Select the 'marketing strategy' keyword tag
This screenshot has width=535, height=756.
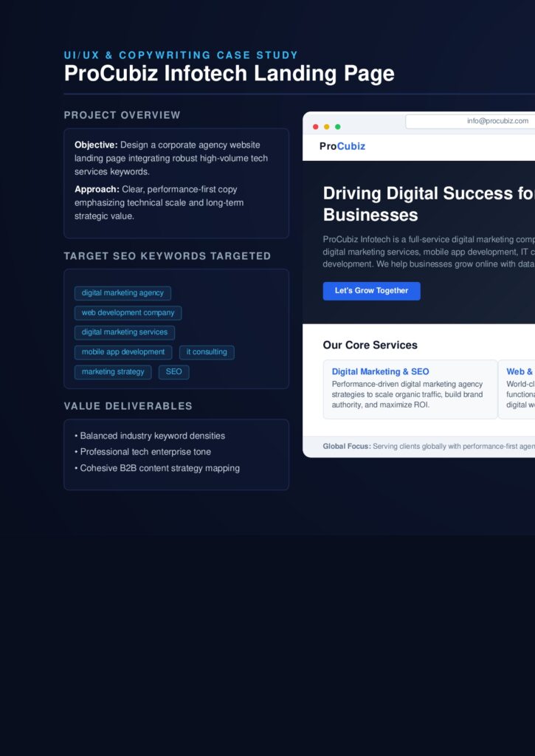pos(113,372)
